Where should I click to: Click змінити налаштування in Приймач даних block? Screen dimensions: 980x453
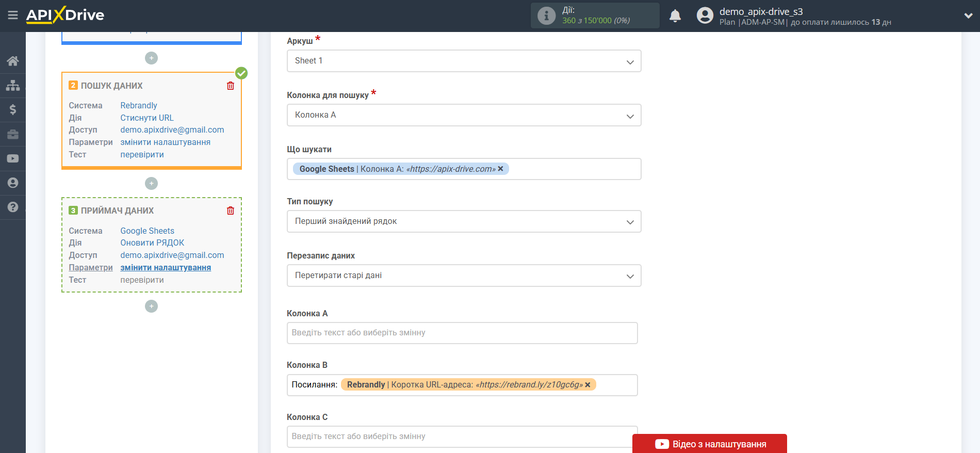[x=166, y=267]
